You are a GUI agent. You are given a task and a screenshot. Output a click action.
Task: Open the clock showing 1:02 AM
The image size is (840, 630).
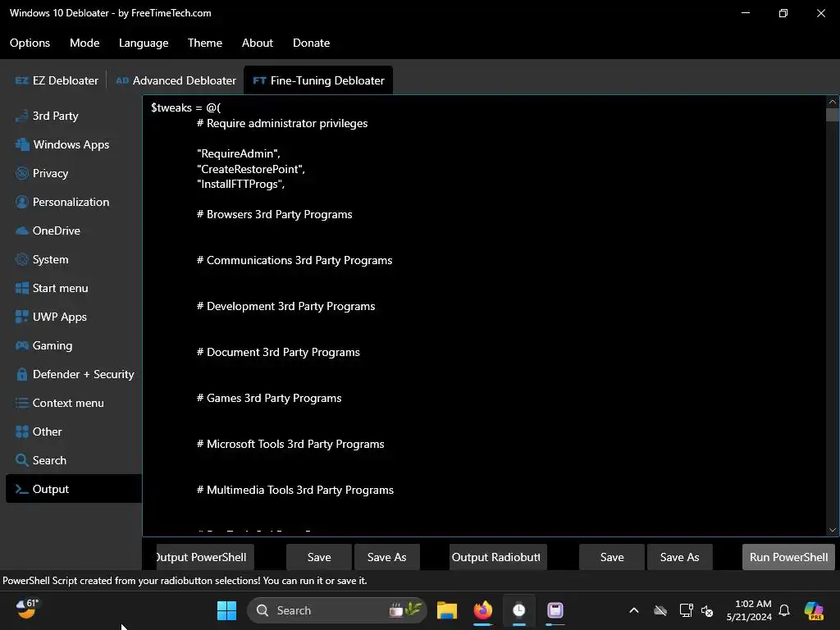click(x=749, y=610)
